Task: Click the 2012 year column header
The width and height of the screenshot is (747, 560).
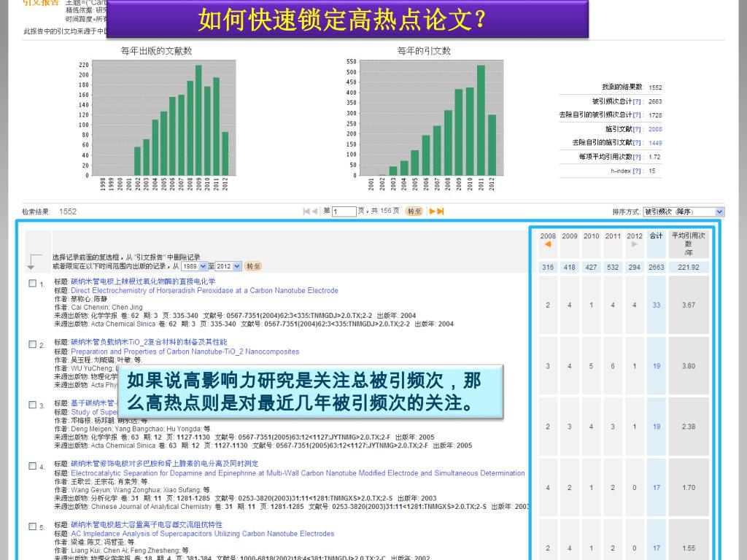Action: (634, 236)
